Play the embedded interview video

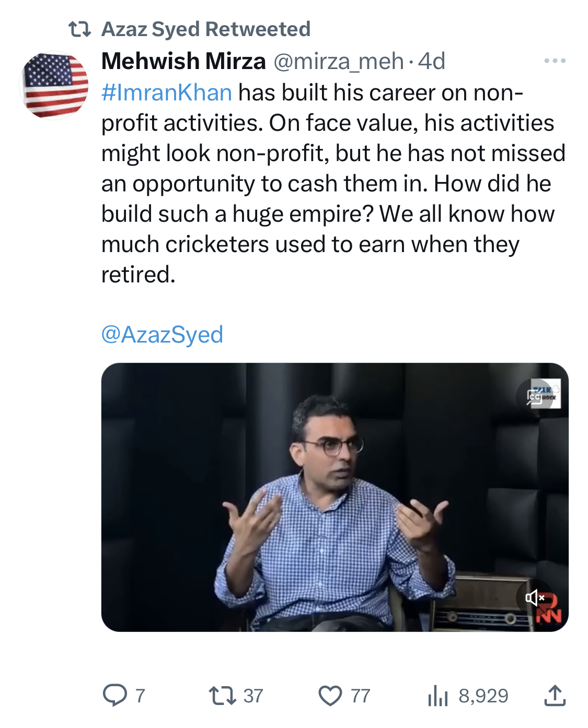click(x=335, y=497)
